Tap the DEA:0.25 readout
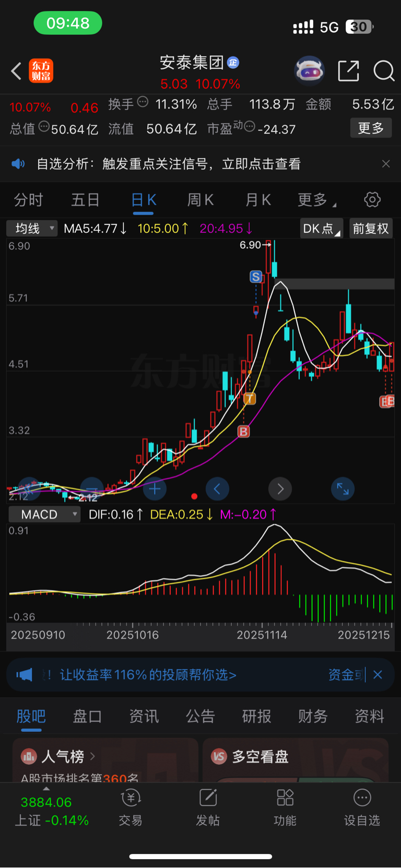Image resolution: width=401 pixels, height=868 pixels. (181, 515)
